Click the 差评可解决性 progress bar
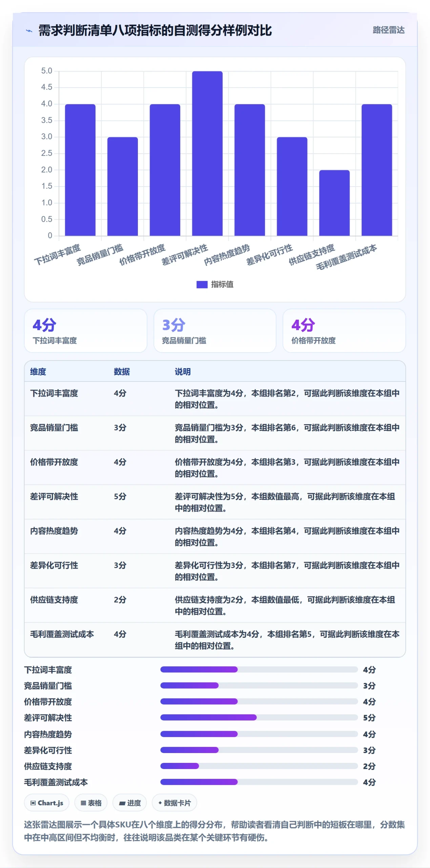This screenshot has height=868, width=430. coord(259,717)
